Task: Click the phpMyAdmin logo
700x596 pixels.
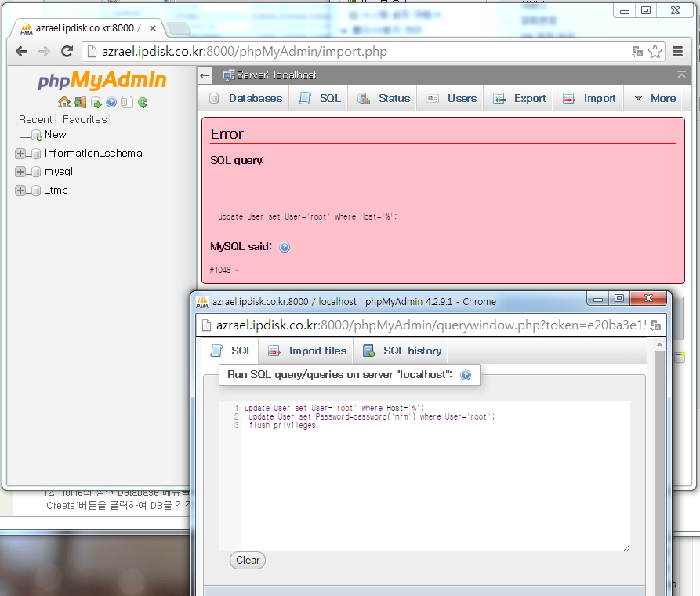Action: pyautogui.click(x=102, y=81)
